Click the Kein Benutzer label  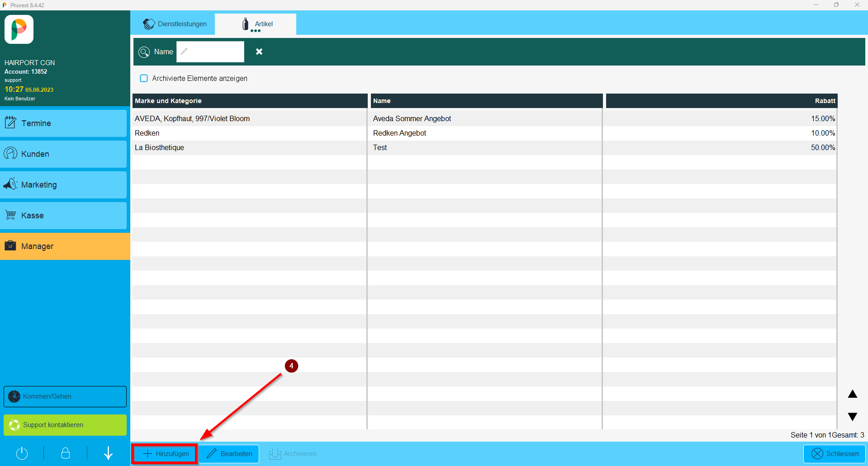coord(20,99)
